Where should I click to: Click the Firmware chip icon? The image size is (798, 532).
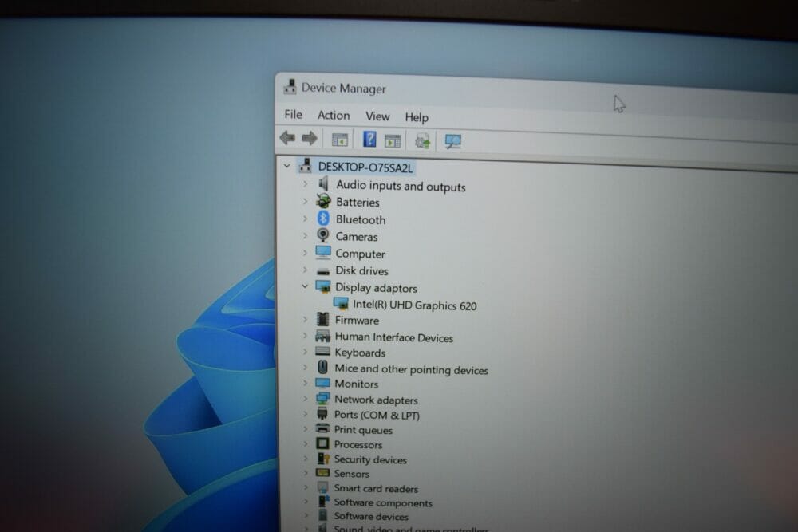pyautogui.click(x=322, y=319)
